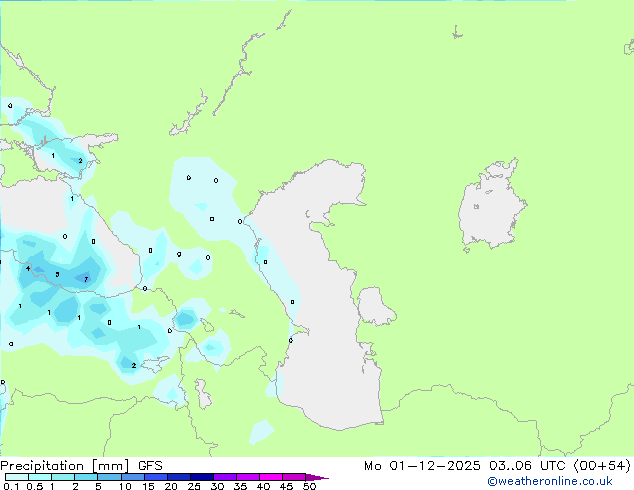The image size is (634, 490).
Task: Click the precipitation value '9' on the map
Action: (x=179, y=254)
